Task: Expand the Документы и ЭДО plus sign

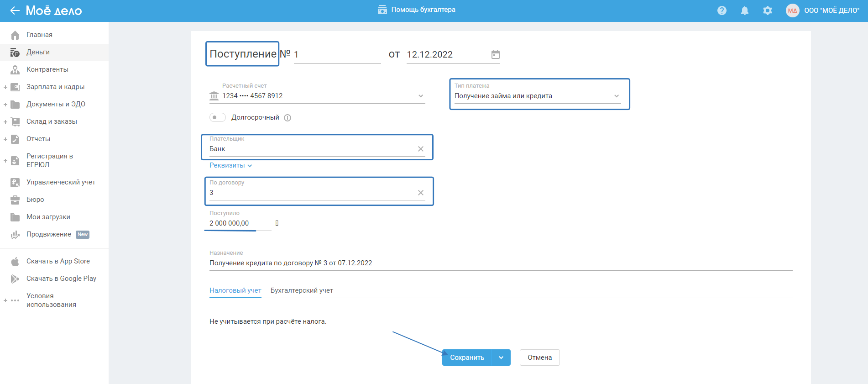Action: coord(5,104)
